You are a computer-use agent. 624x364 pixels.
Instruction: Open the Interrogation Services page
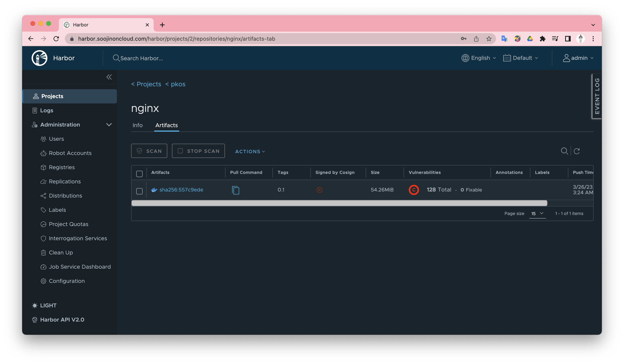[x=78, y=238]
